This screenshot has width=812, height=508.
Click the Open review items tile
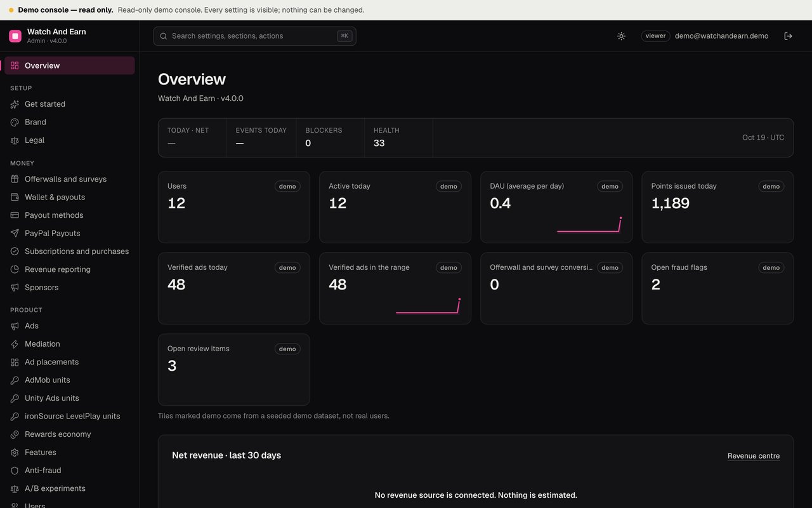click(234, 370)
